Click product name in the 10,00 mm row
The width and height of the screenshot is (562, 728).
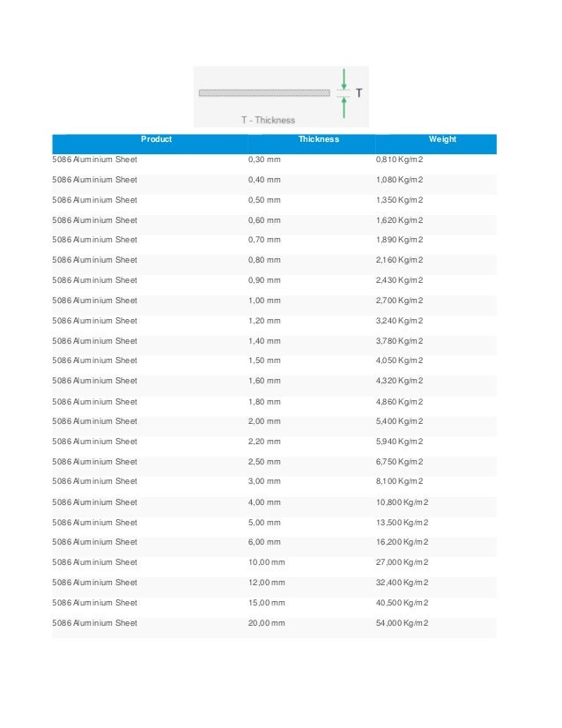[x=94, y=562]
